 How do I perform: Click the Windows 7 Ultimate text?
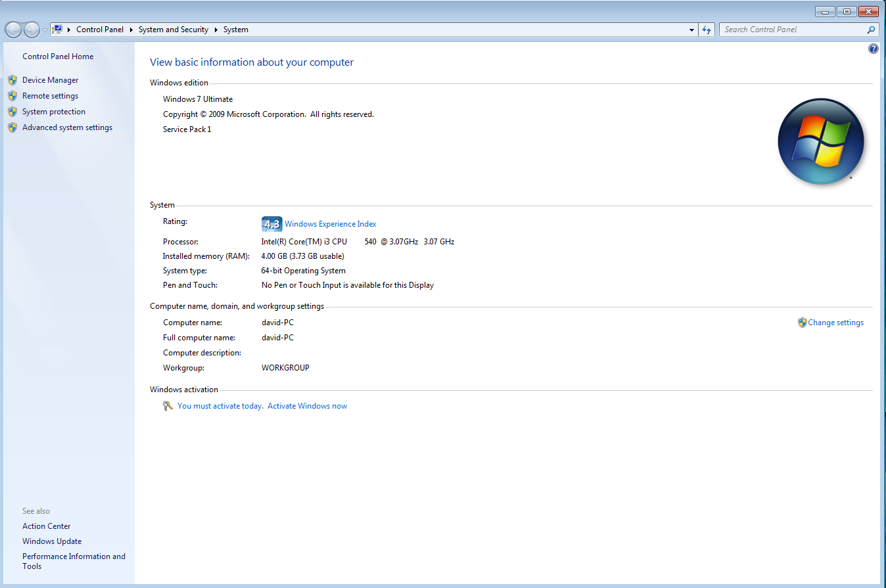[198, 99]
